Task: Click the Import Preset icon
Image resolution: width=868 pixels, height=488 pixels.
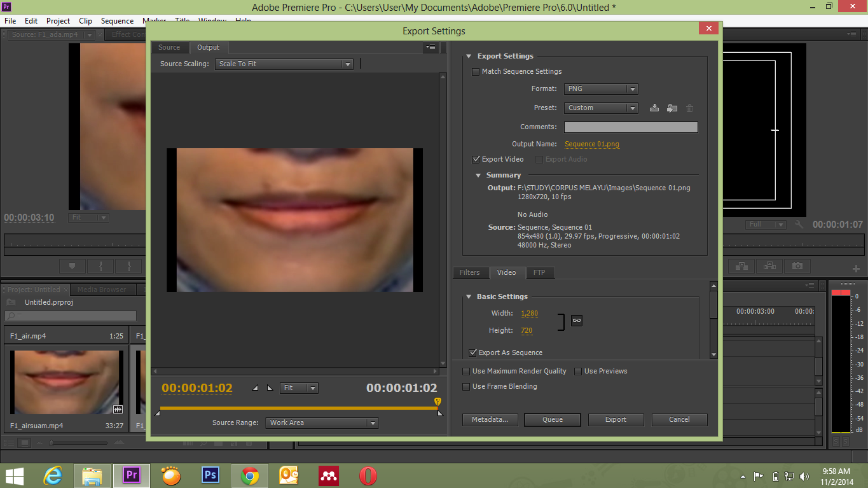Action: click(672, 108)
